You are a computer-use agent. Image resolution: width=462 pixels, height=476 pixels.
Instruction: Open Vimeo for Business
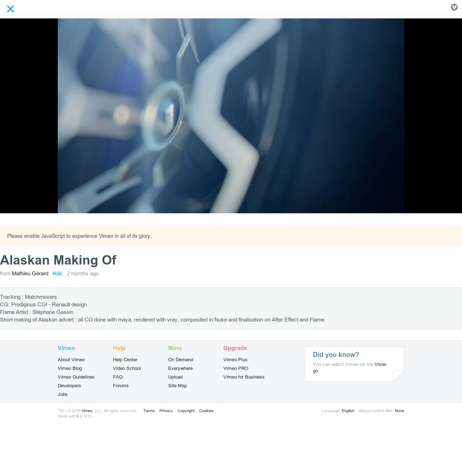[244, 377]
